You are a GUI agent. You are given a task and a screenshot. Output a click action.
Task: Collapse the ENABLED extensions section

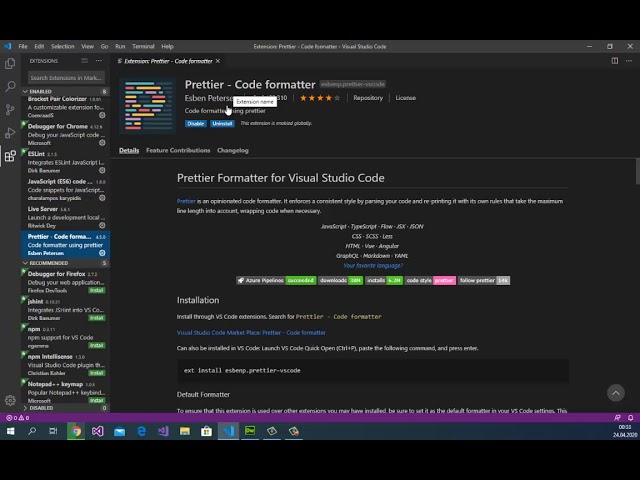pos(65,91)
